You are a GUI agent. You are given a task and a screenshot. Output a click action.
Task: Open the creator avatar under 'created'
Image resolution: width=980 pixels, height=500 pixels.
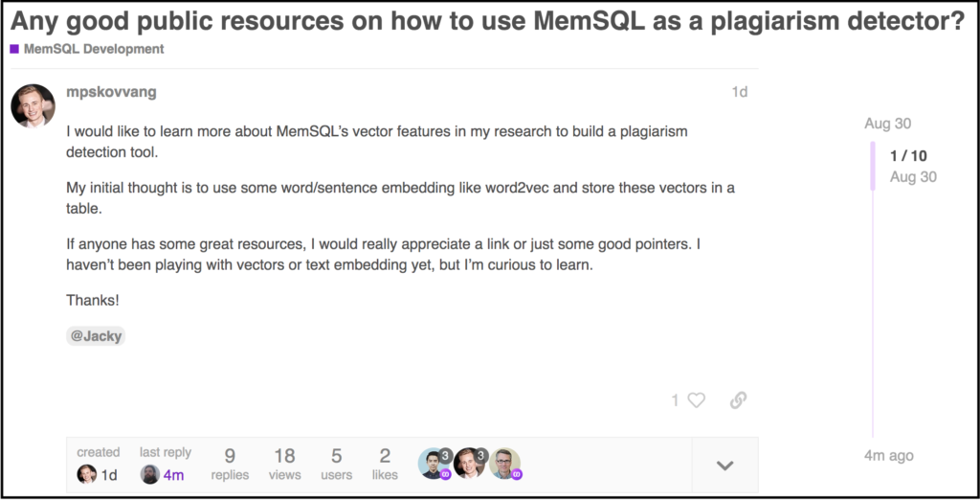coord(86,474)
